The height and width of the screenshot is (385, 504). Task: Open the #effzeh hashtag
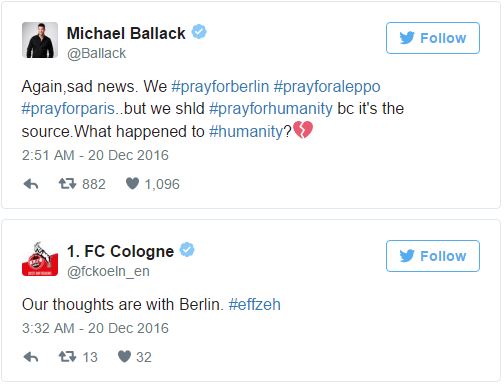click(x=255, y=304)
